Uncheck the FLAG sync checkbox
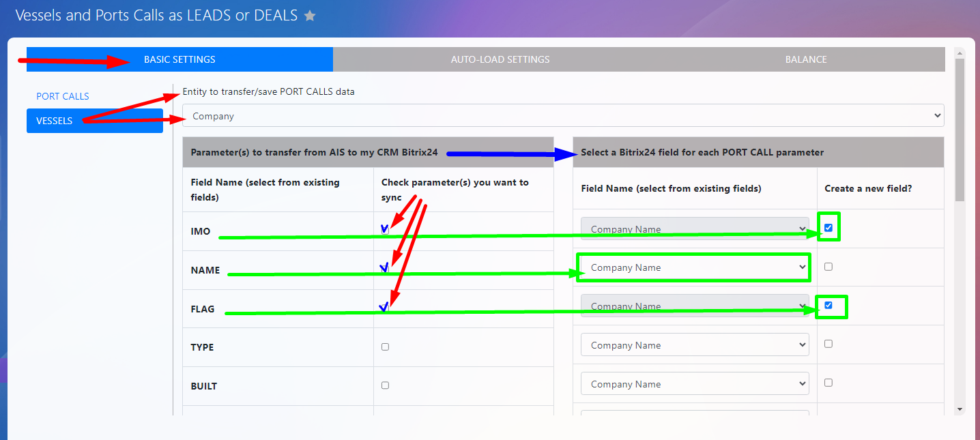Image resolution: width=980 pixels, height=440 pixels. (x=385, y=308)
